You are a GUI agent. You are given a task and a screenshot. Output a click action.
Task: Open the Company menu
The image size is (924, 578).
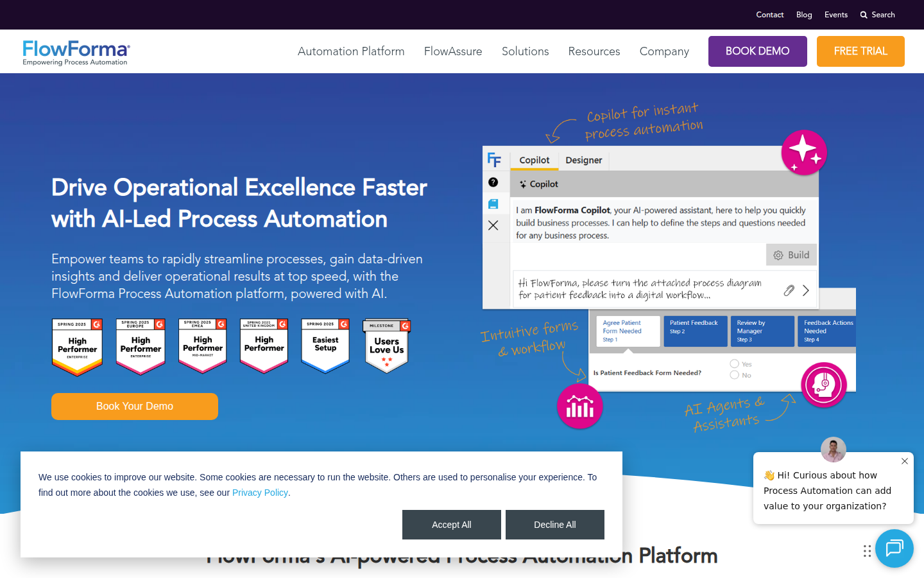pos(664,51)
